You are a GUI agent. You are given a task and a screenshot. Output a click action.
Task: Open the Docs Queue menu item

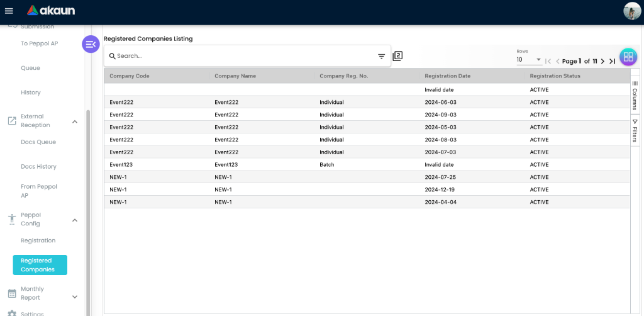[x=38, y=142]
